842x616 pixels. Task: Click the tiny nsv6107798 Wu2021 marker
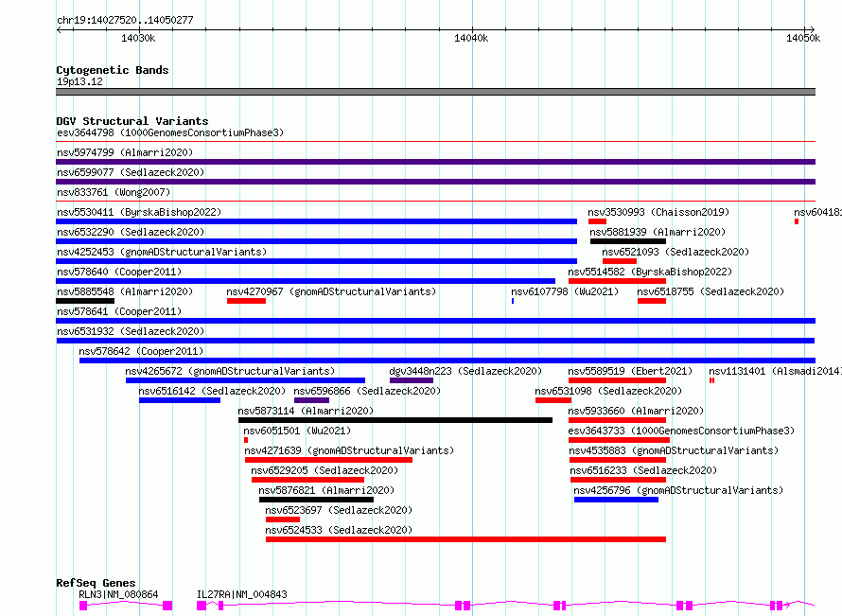tap(513, 301)
